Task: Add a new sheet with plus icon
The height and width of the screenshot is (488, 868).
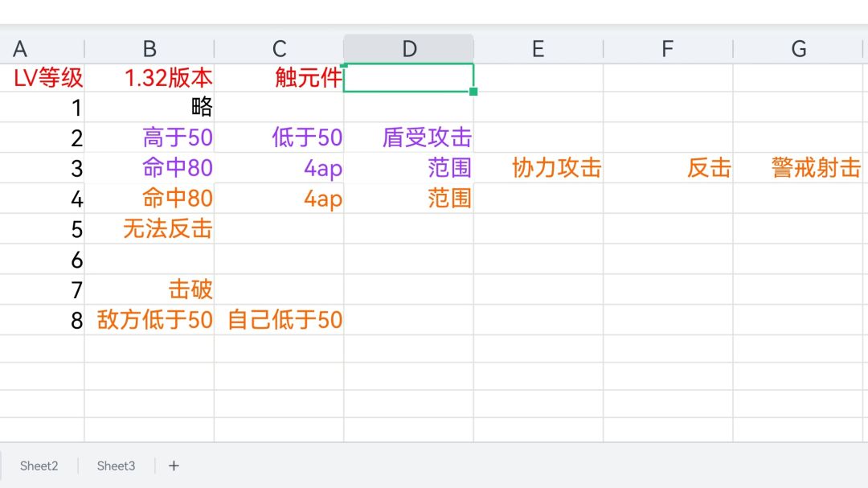Action: [174, 465]
